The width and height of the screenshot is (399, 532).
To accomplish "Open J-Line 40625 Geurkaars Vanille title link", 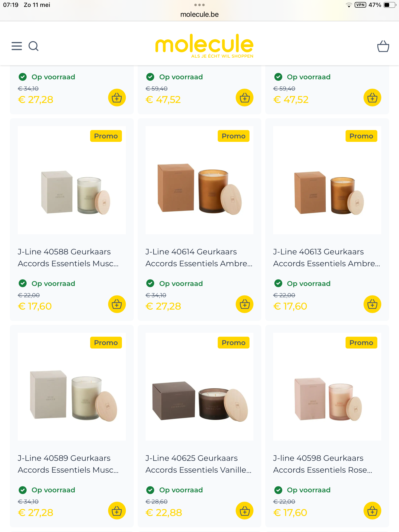I will tap(199, 464).
